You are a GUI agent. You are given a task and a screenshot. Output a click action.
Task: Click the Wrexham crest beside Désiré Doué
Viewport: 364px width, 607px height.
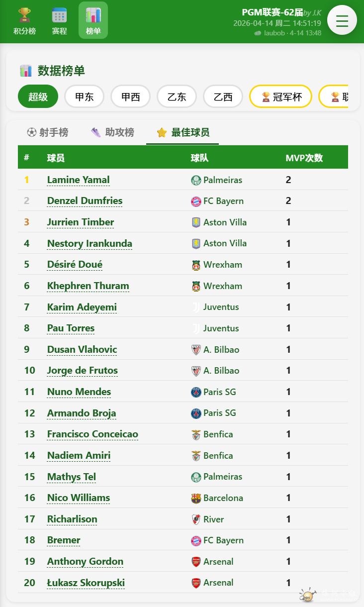coord(196,265)
